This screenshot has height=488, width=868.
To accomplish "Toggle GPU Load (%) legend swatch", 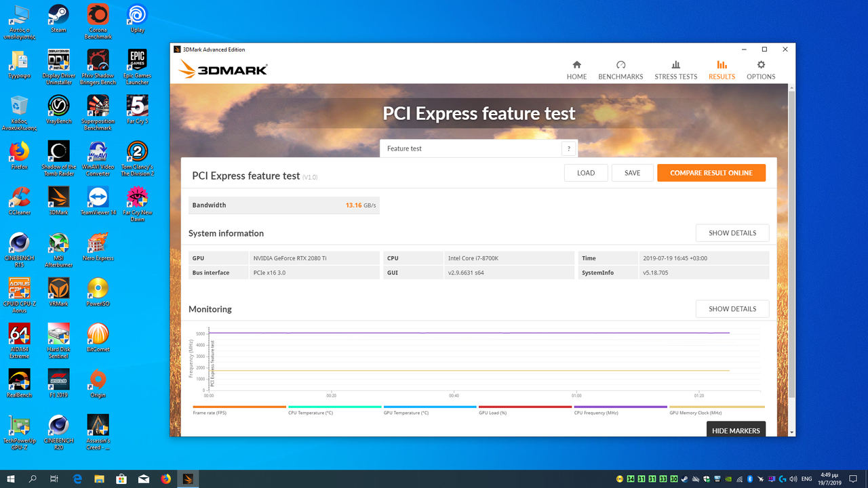I will [x=526, y=407].
